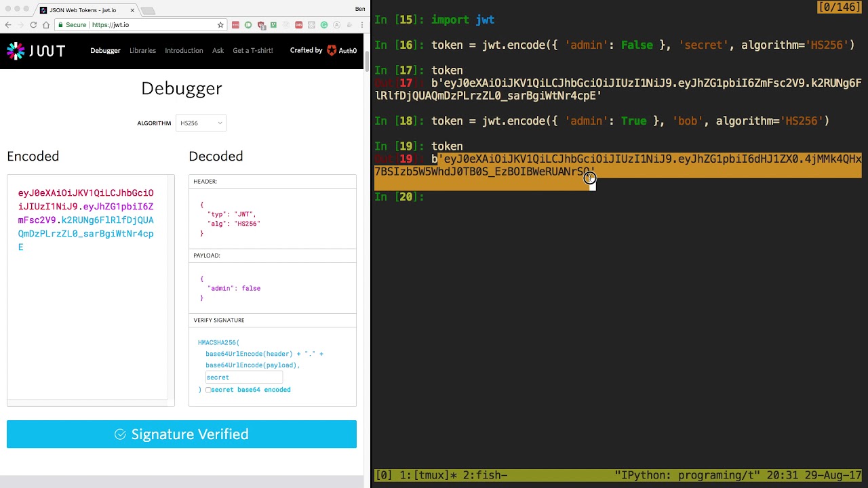Click the secret input field
The height and width of the screenshot is (488, 868).
243,378
